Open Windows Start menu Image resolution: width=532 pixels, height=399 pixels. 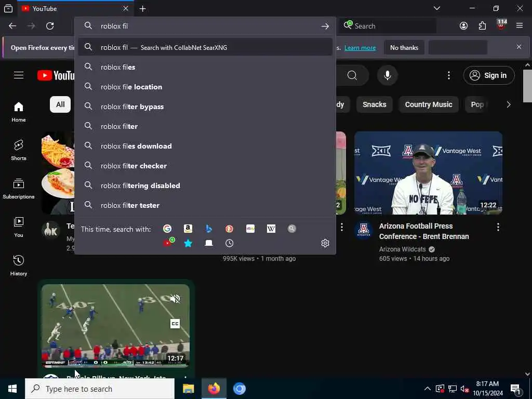12,389
